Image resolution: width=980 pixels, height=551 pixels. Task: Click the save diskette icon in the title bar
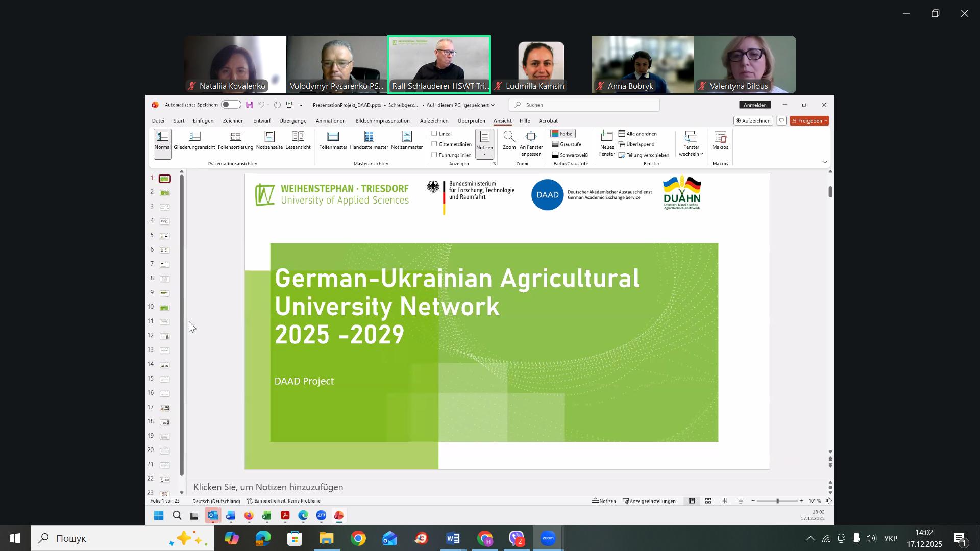(250, 105)
